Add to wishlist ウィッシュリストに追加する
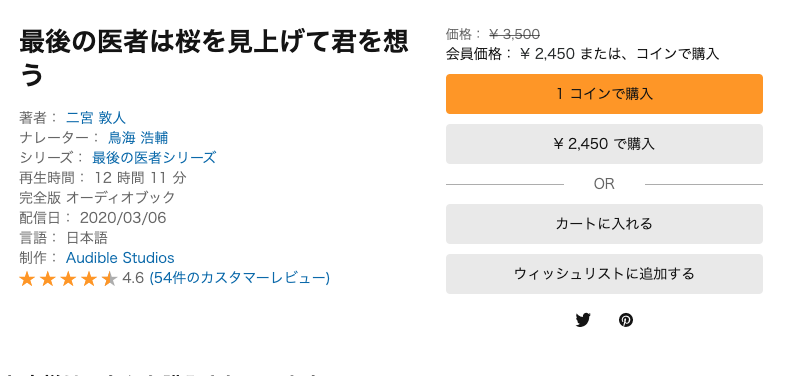The height and width of the screenshot is (376, 785). coord(604,274)
